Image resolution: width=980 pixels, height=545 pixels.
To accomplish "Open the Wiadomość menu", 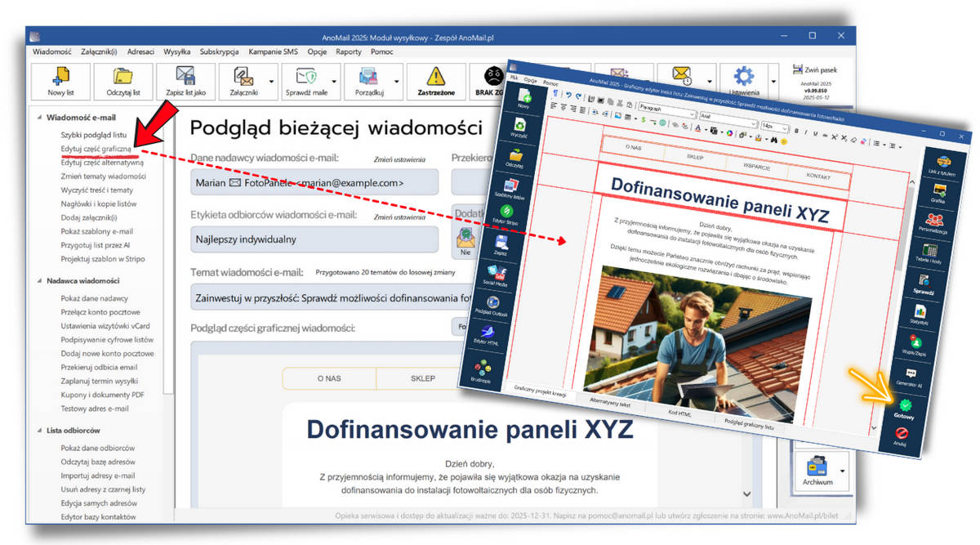I will pyautogui.click(x=52, y=51).
